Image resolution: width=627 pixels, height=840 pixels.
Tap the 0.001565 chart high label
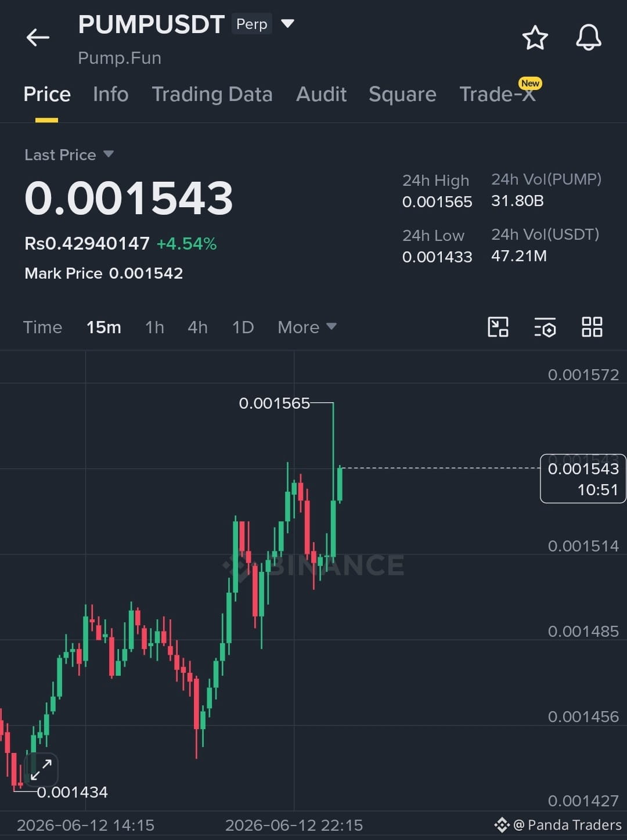(275, 403)
